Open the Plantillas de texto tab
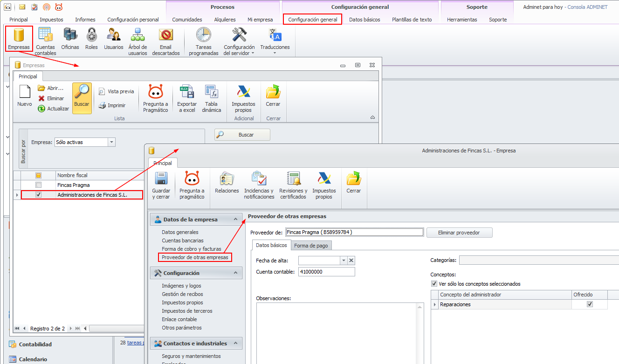Screen dimensions: 619x364 tap(412, 20)
